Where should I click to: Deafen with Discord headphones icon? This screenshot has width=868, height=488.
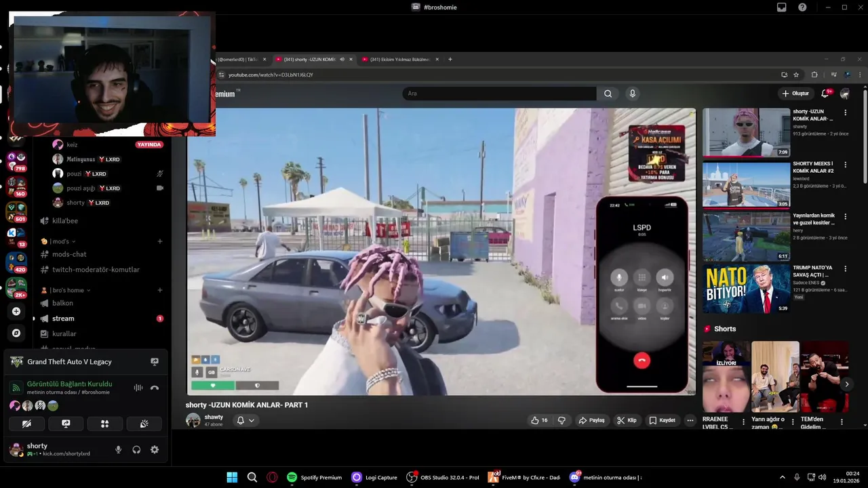pos(136,449)
